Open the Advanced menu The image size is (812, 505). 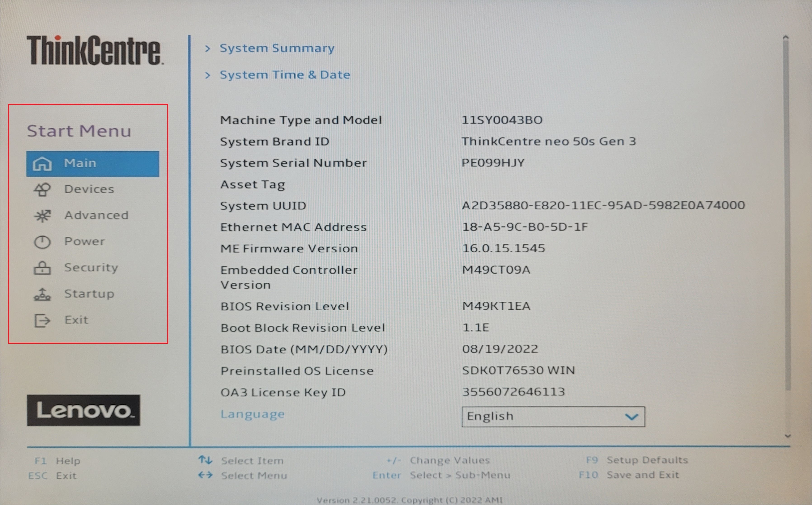pyautogui.click(x=96, y=216)
